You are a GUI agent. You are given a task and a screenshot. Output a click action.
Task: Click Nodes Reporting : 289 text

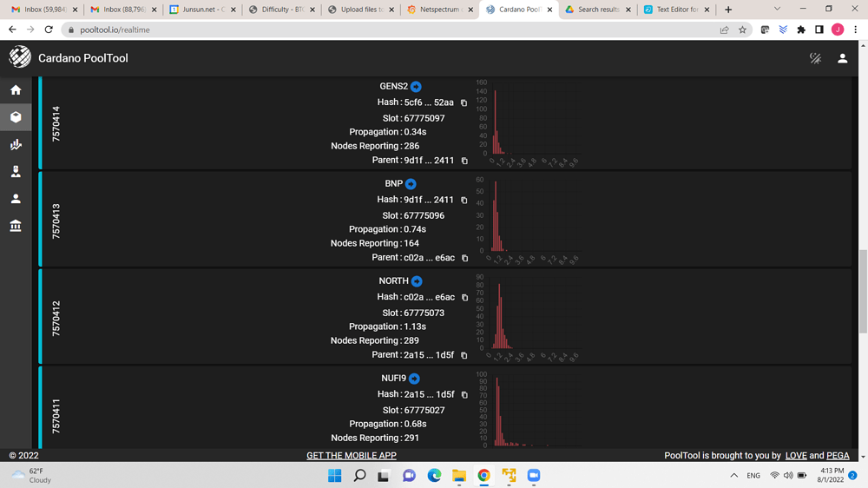click(375, 340)
